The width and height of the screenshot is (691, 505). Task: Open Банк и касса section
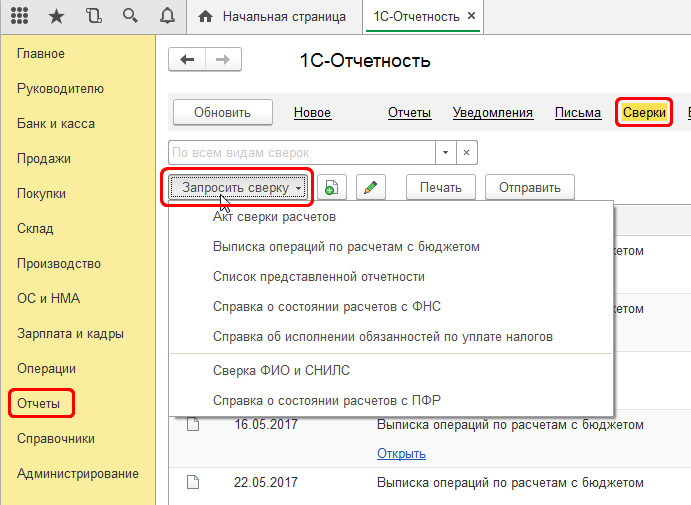tap(56, 124)
